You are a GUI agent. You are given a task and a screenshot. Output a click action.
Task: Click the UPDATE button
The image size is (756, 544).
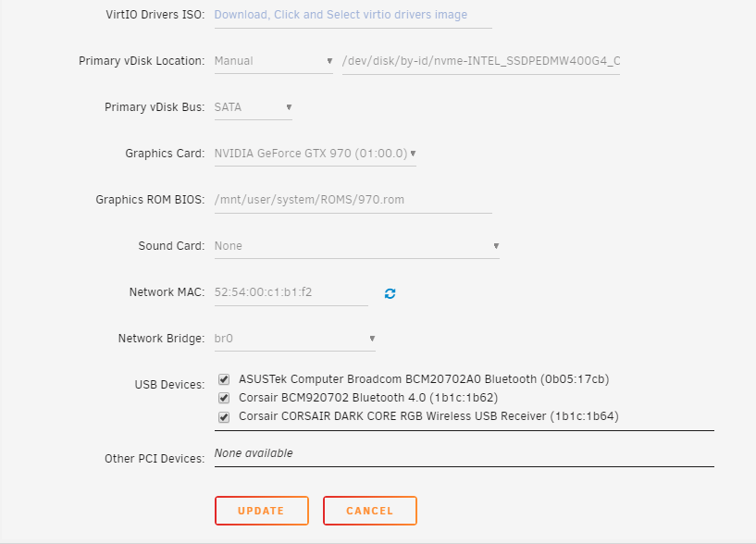point(262,511)
